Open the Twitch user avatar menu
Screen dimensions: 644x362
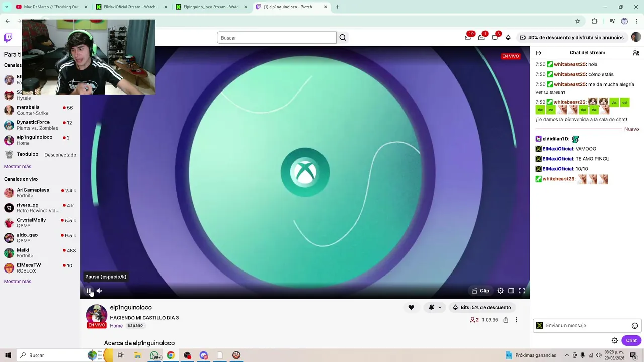click(x=636, y=38)
